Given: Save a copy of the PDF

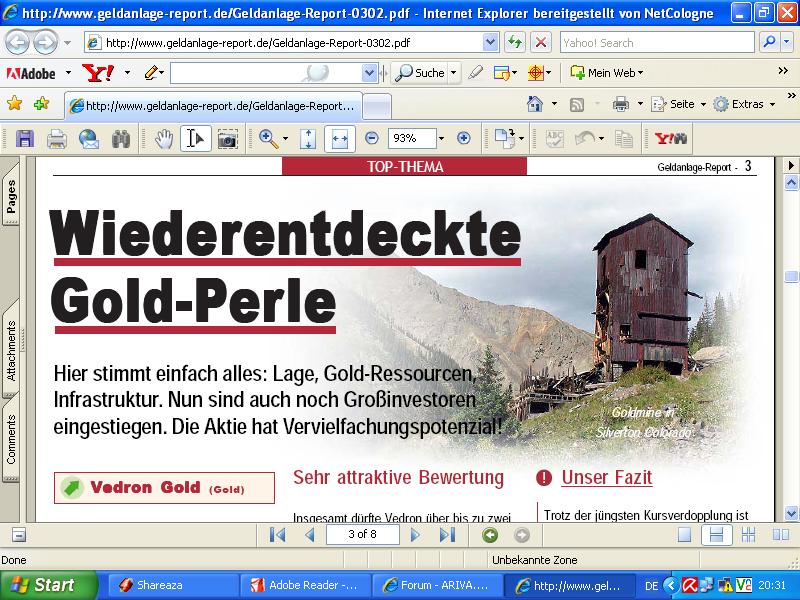Looking at the screenshot, I should (25, 138).
